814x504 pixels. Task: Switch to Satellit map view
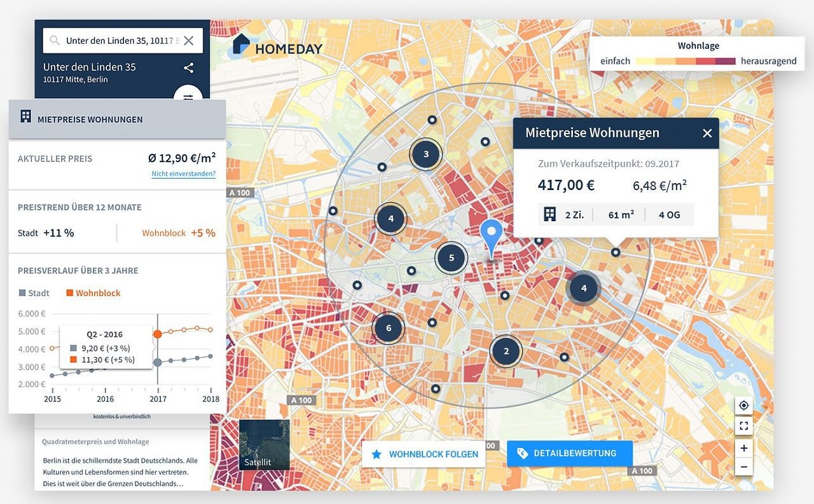pos(264,444)
